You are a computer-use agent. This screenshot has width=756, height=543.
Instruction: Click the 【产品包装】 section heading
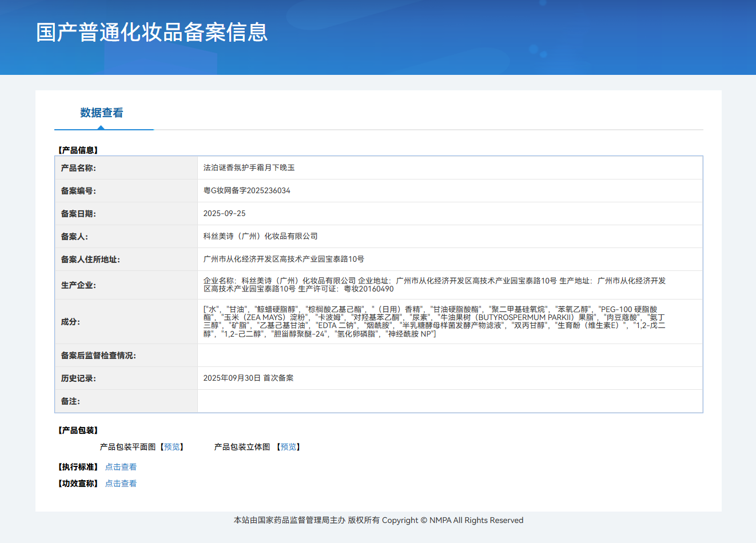[78, 430]
